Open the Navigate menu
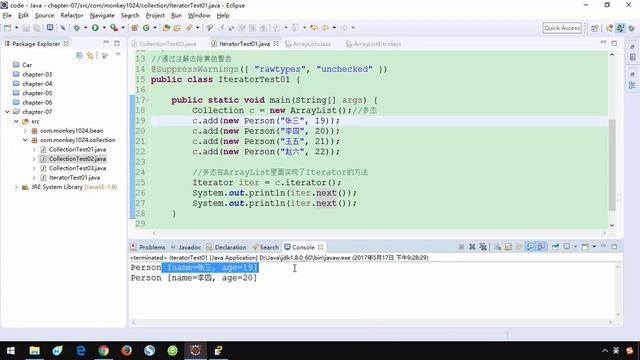The height and width of the screenshot is (360, 640). 102,15
